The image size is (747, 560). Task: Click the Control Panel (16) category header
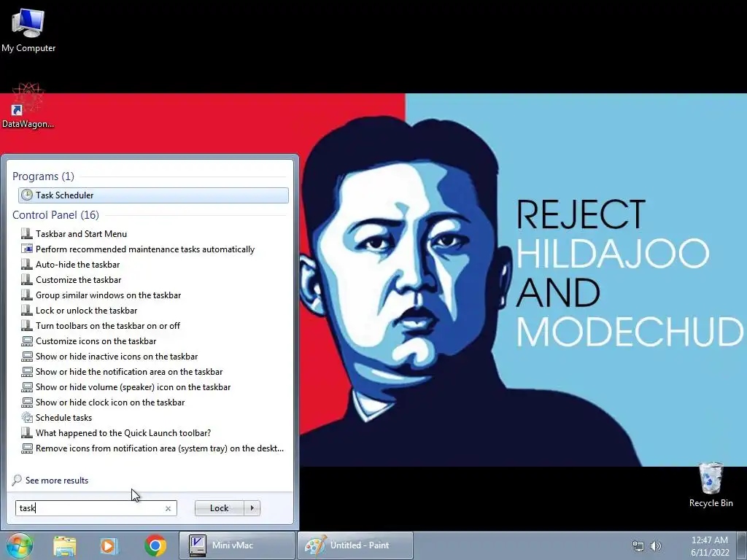pyautogui.click(x=55, y=215)
